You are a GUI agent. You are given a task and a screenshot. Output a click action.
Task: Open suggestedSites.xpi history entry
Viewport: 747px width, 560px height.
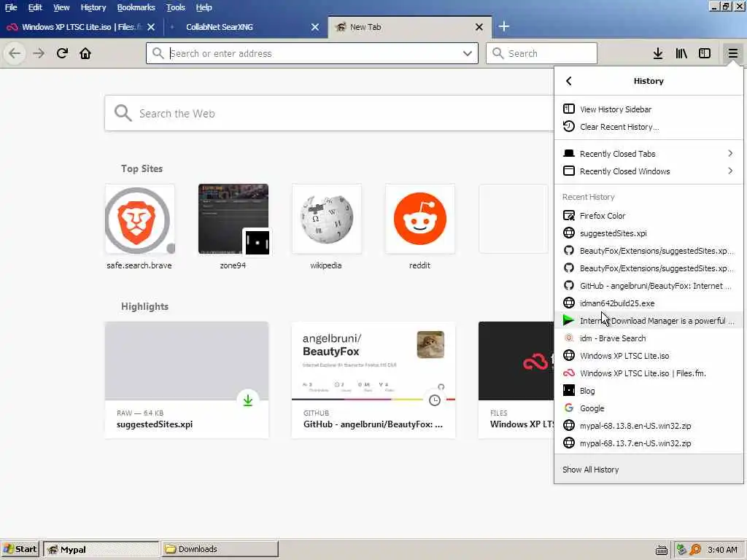(x=649, y=233)
